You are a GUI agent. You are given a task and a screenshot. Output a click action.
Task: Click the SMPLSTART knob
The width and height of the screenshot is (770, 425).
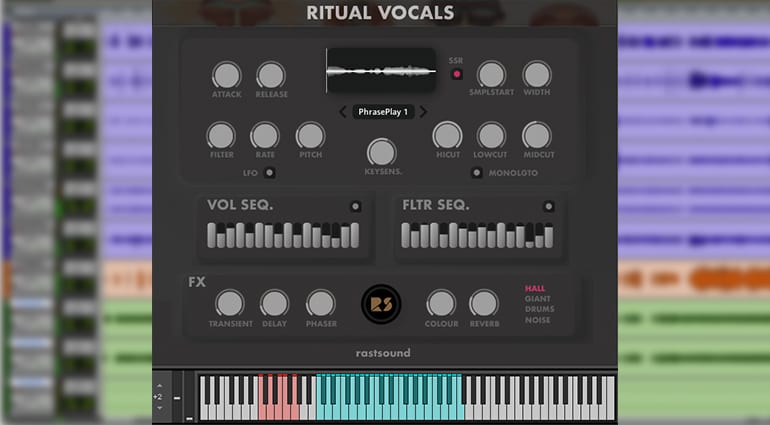[491, 75]
